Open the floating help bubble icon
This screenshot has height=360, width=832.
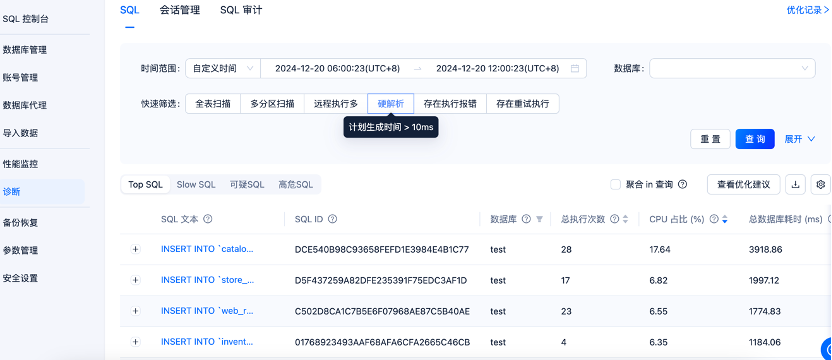[x=827, y=348]
